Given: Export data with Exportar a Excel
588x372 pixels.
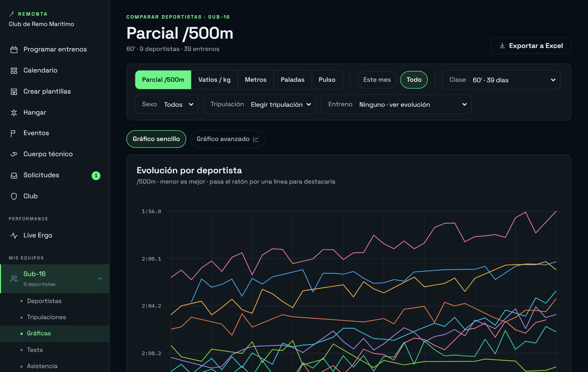Looking at the screenshot, I should pos(531,46).
